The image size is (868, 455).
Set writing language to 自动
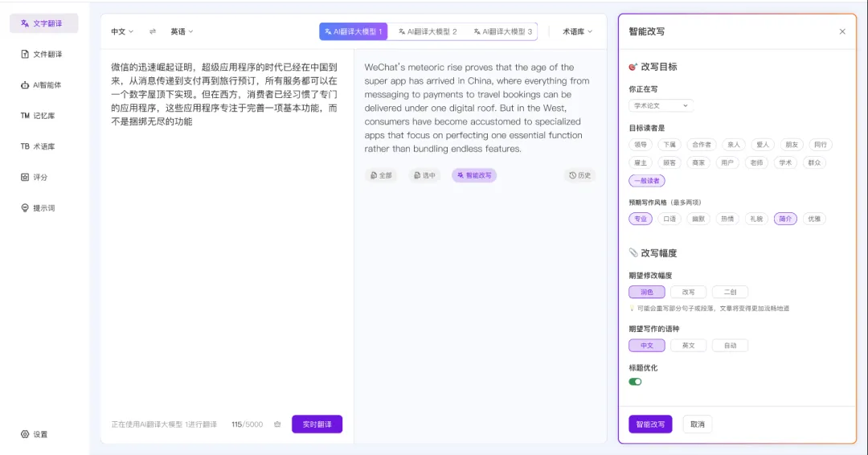(730, 346)
